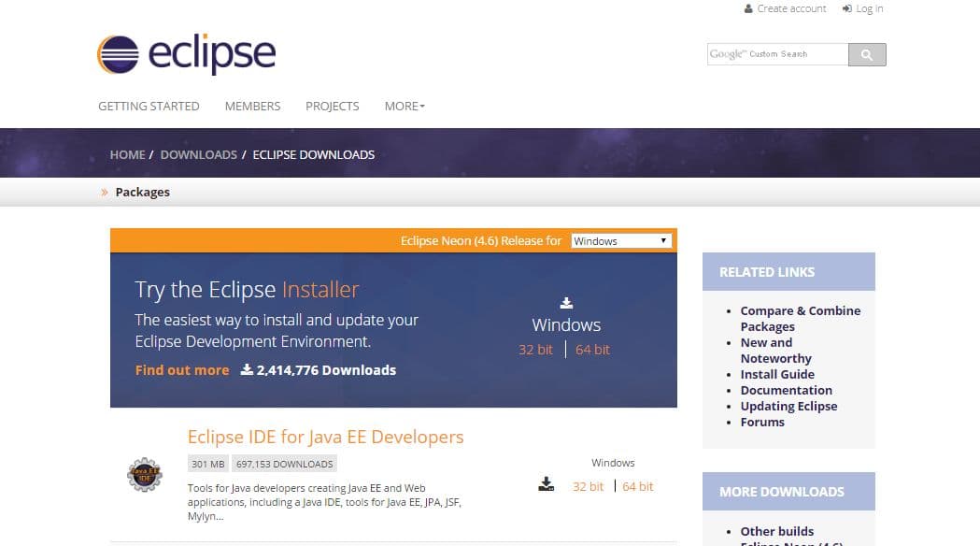This screenshot has width=980, height=546.
Task: Open Updating Eclipse link
Action: pos(788,406)
